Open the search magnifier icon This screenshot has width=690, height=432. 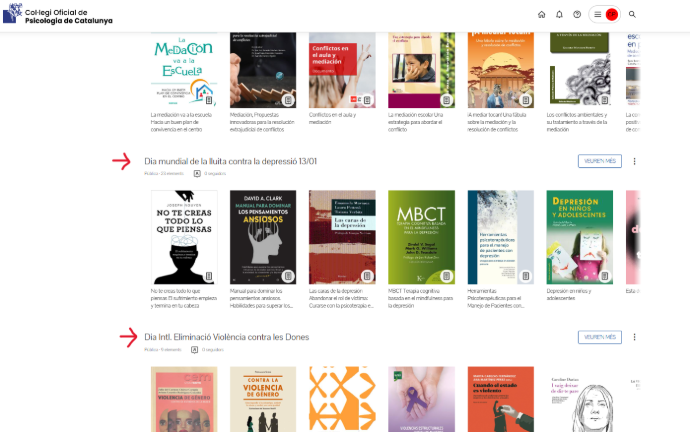click(x=632, y=15)
